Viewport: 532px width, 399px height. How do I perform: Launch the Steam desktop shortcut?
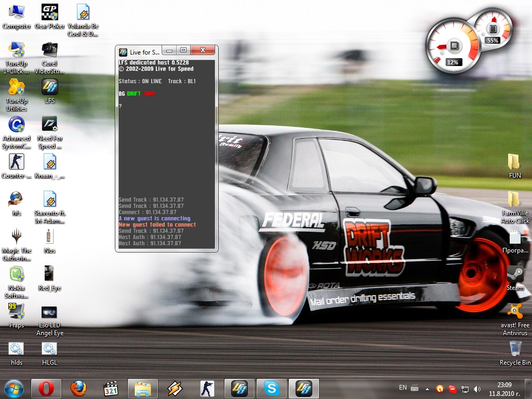click(x=515, y=278)
